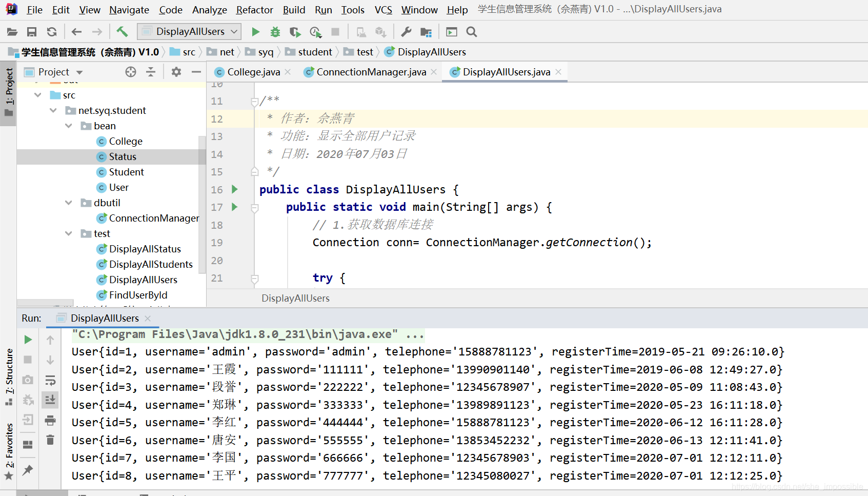Image resolution: width=868 pixels, height=496 pixels.
Task: Toggle the 1: Project tool window
Action: [9, 92]
